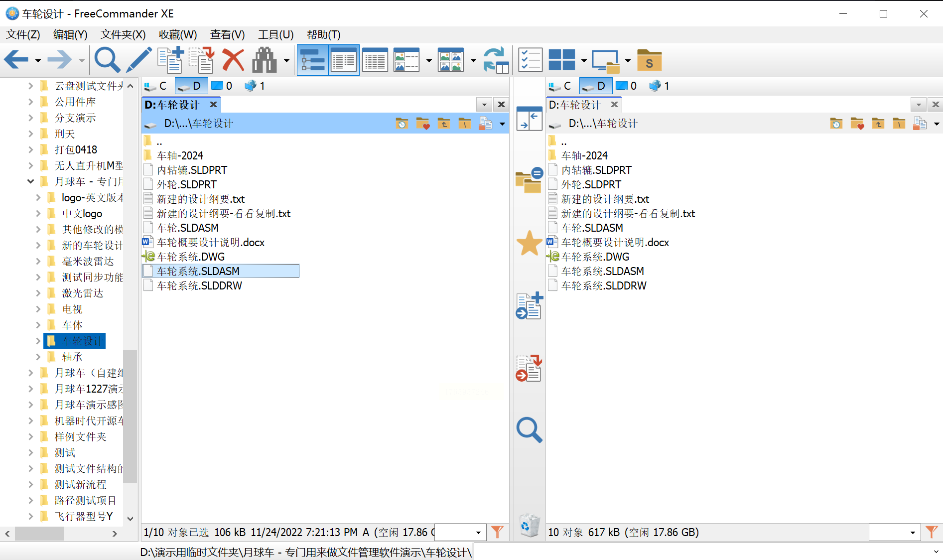Open the binoculars search dropdown arrow
The height and width of the screenshot is (560, 943).
click(286, 61)
